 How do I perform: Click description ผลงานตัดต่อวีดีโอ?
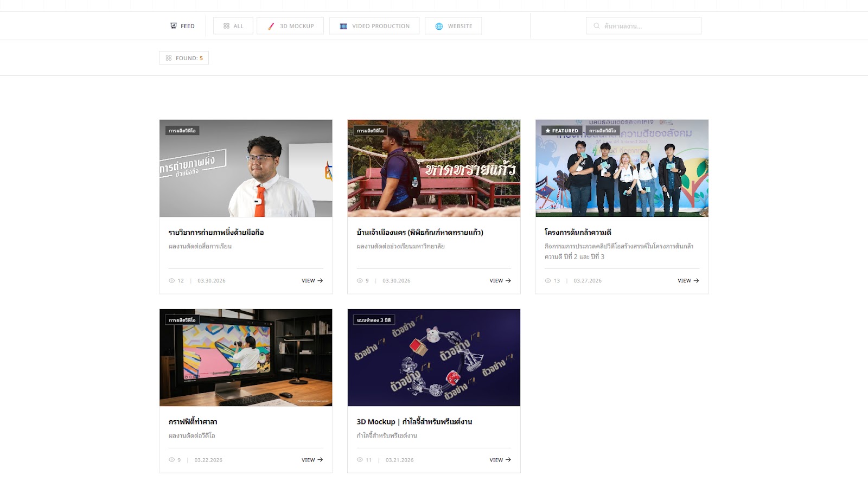coord(192,435)
